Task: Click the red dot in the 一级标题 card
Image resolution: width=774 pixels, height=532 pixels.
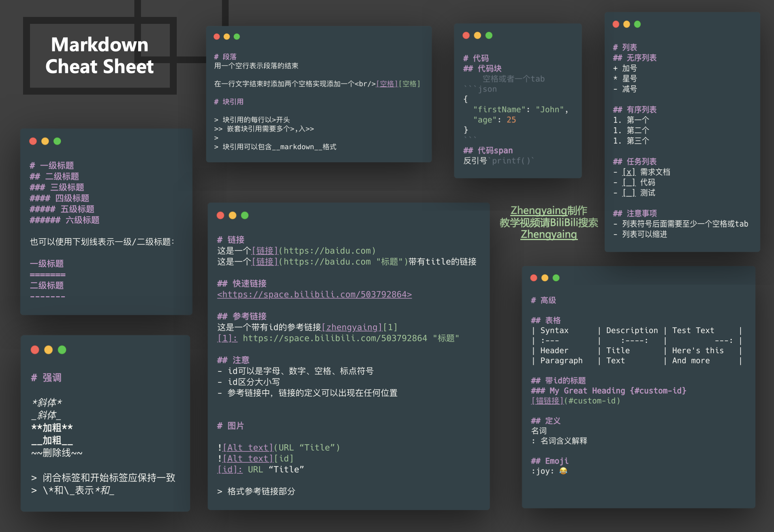Action: (33, 141)
